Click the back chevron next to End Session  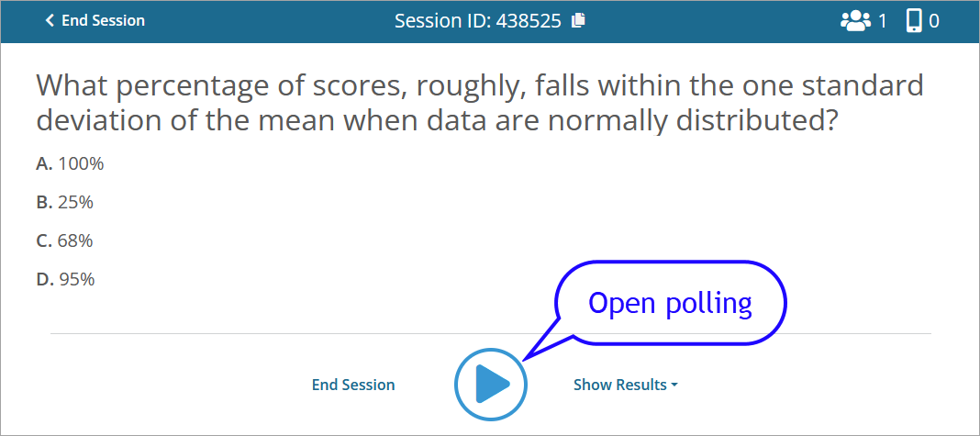(50, 20)
